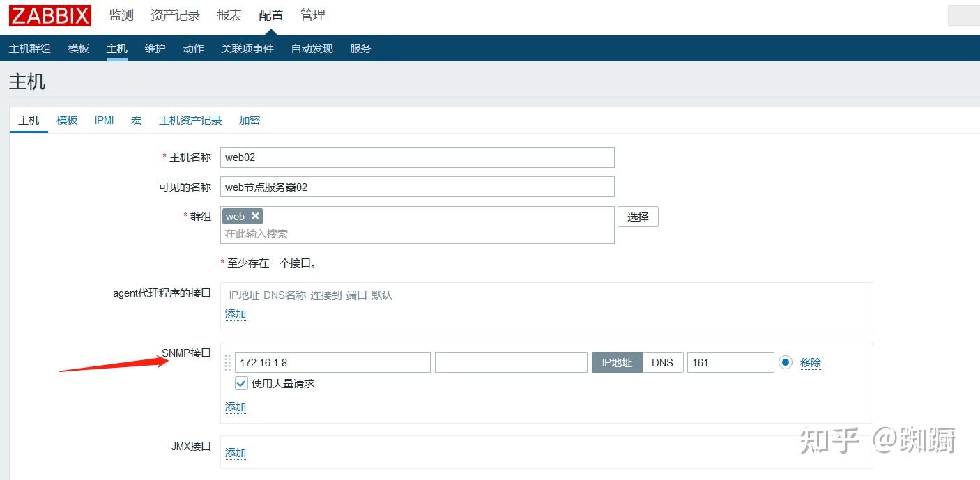Click the 主机名称 input field

point(417,157)
